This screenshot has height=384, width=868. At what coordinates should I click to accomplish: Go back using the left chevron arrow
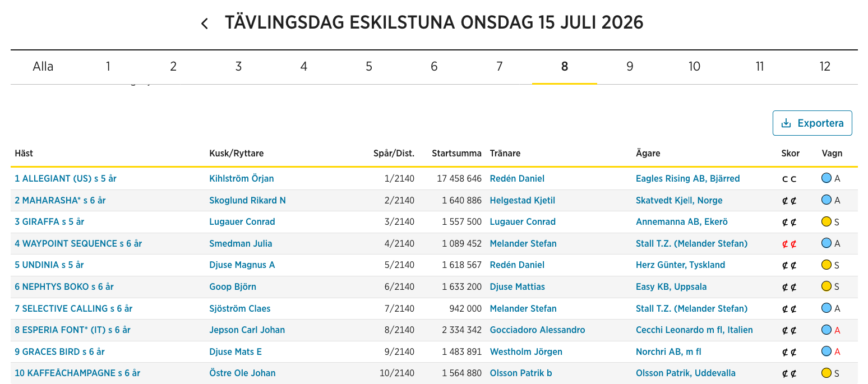pos(205,24)
